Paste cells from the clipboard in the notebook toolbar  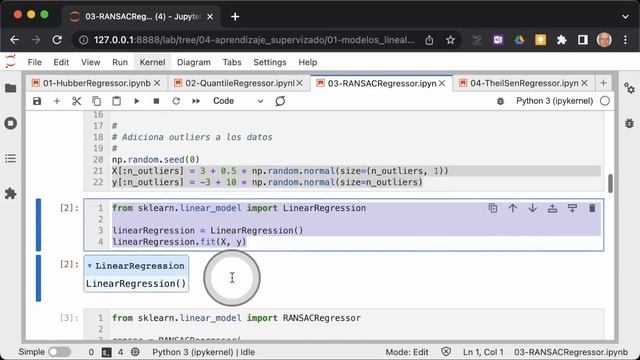(x=116, y=101)
